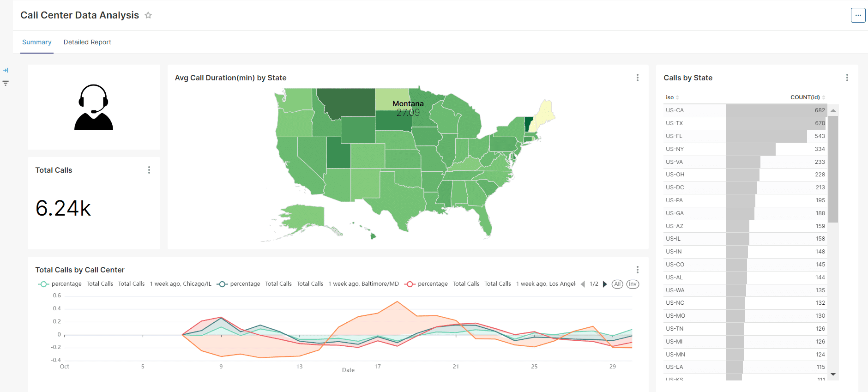Switch to the Detailed Report tab

click(87, 42)
